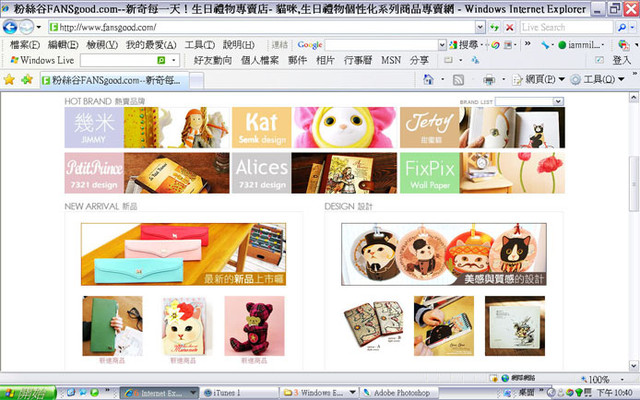Open the PetitPrince 7321 design banner
640x400 pixels.
coord(147,173)
